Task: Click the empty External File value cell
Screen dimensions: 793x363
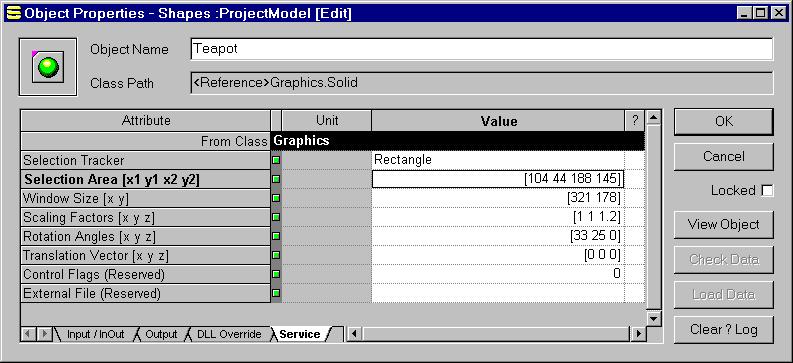Action: (x=498, y=293)
